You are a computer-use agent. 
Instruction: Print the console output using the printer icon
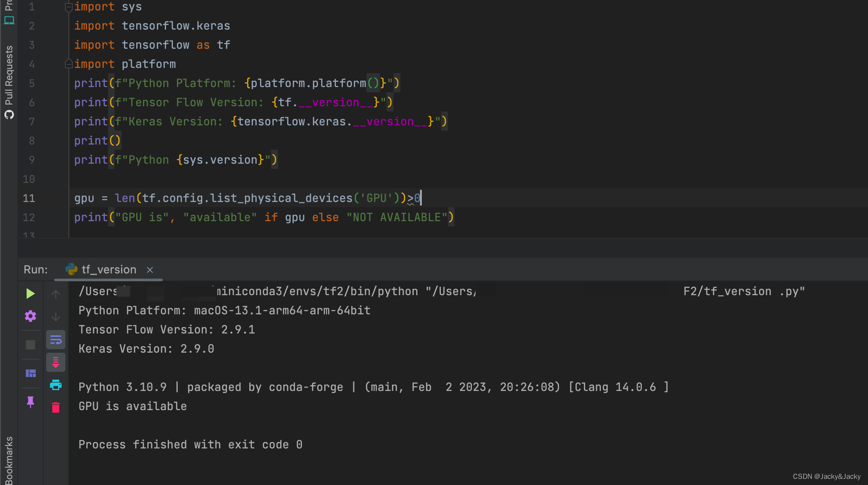[x=56, y=385]
